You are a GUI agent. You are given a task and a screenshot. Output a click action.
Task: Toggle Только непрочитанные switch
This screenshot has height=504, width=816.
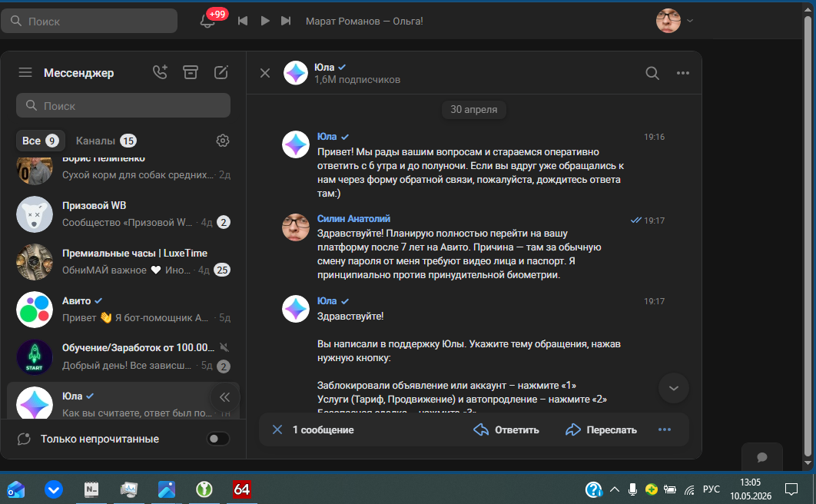pyautogui.click(x=218, y=439)
